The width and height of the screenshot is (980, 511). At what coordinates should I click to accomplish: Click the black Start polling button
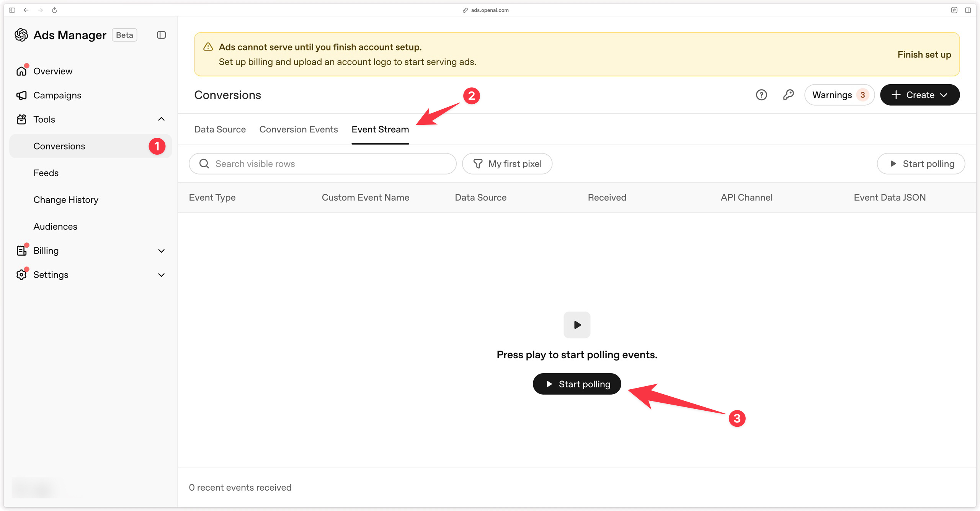pos(577,384)
